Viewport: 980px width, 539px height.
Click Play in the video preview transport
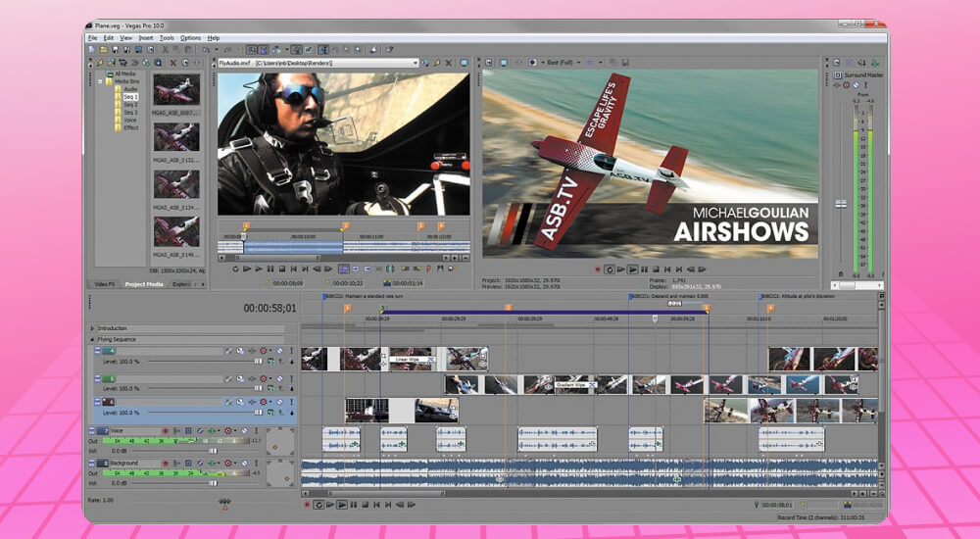(x=632, y=269)
